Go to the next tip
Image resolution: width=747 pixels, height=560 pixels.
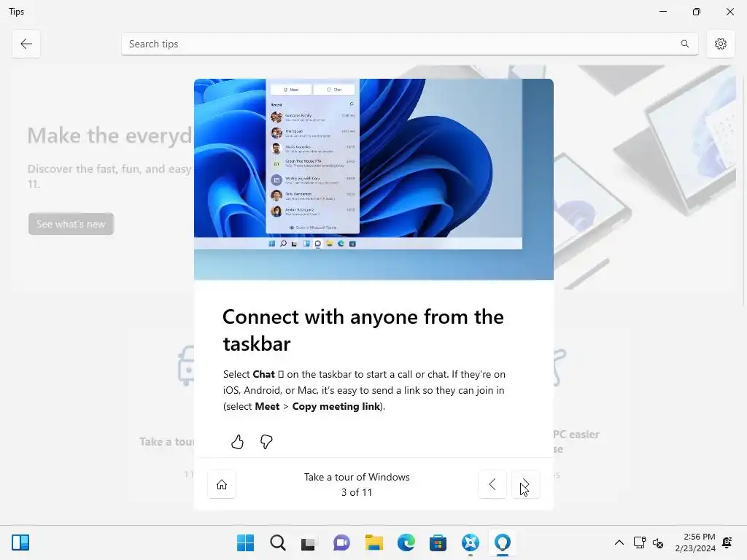(526, 485)
